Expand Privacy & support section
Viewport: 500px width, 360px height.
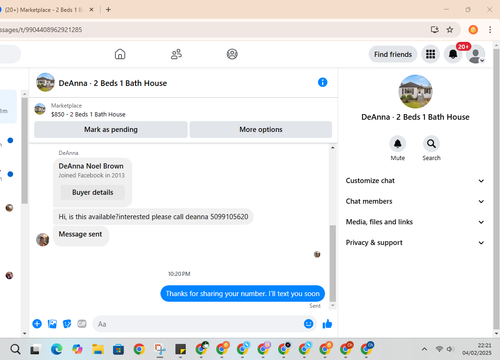click(x=415, y=243)
